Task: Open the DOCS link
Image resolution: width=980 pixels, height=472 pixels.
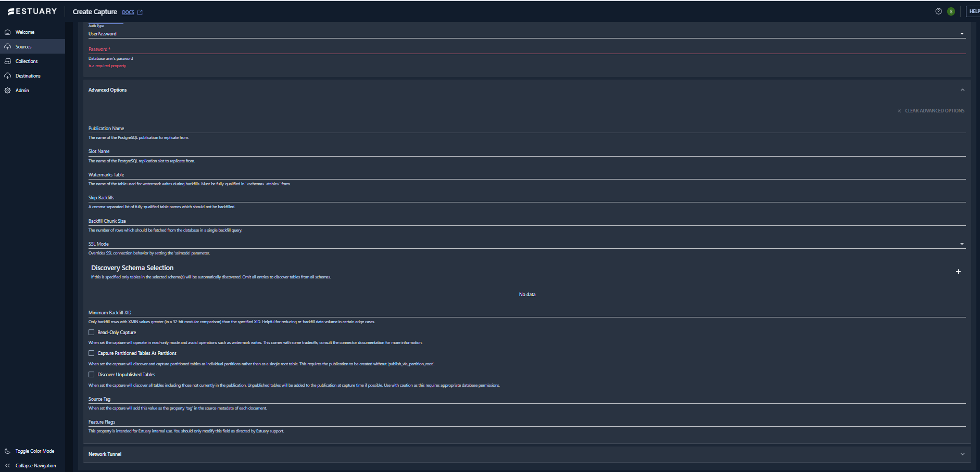Action: (x=128, y=11)
